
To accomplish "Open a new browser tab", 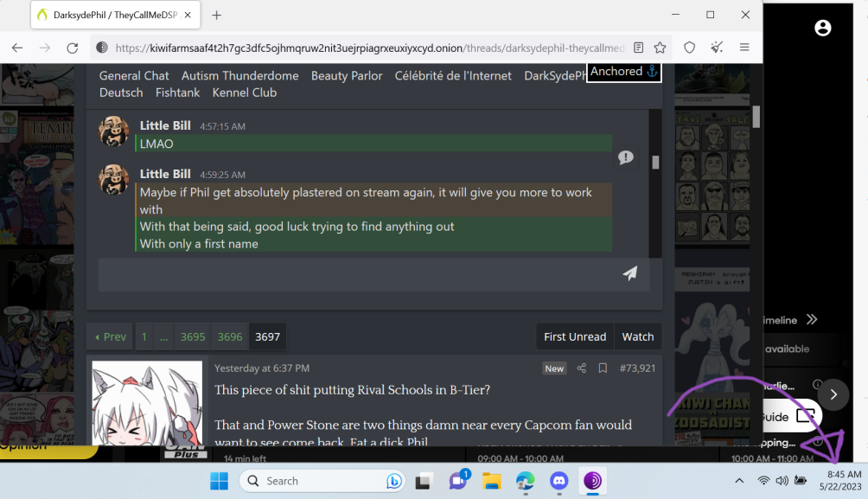I will [x=216, y=15].
